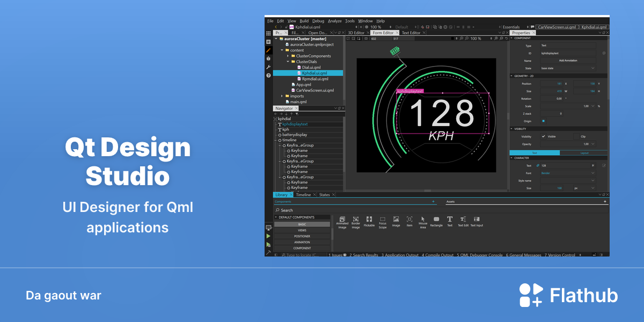Select the VIEWS component category

click(302, 230)
